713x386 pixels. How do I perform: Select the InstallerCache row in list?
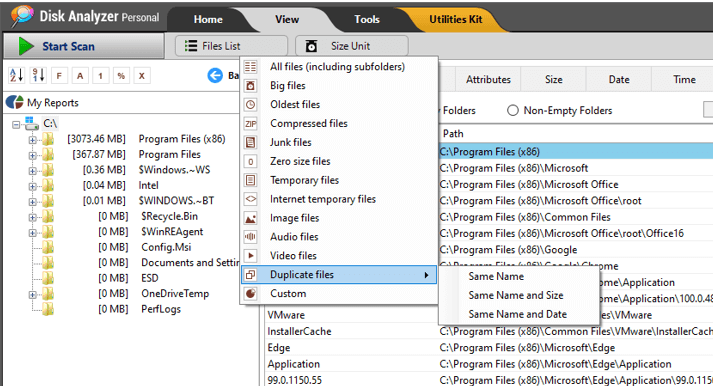[x=489, y=331]
